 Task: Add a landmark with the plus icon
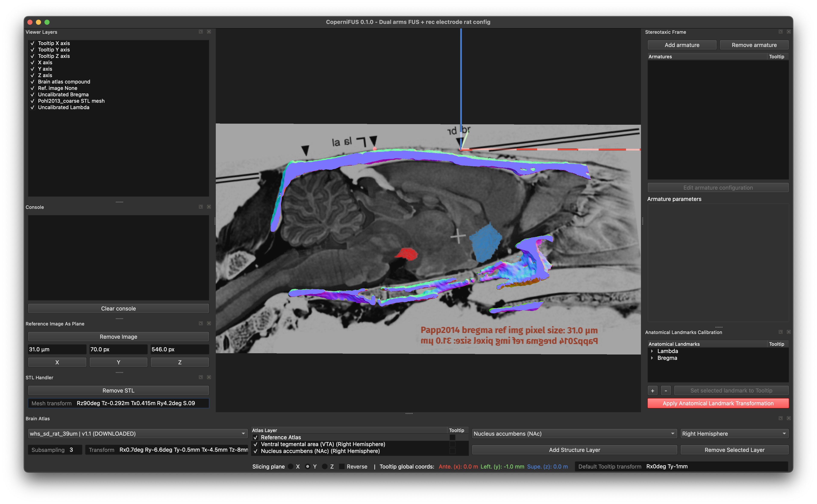653,390
